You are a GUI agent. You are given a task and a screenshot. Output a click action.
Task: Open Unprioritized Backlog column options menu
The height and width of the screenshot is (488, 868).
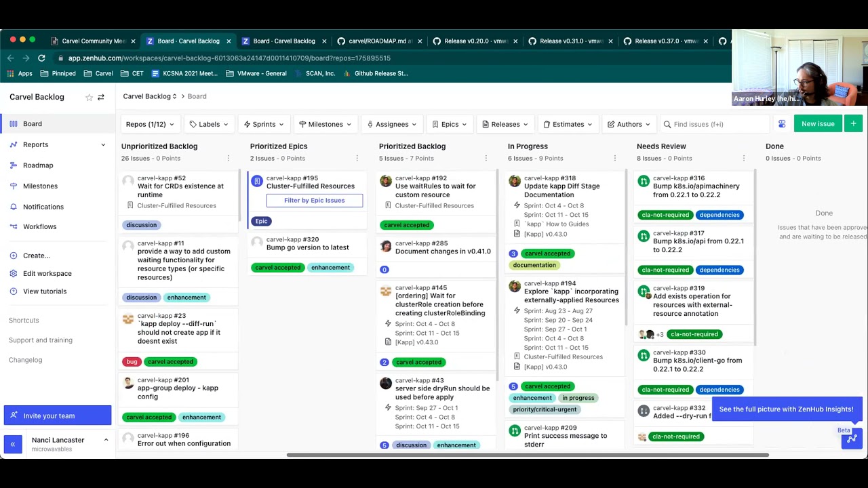(228, 159)
